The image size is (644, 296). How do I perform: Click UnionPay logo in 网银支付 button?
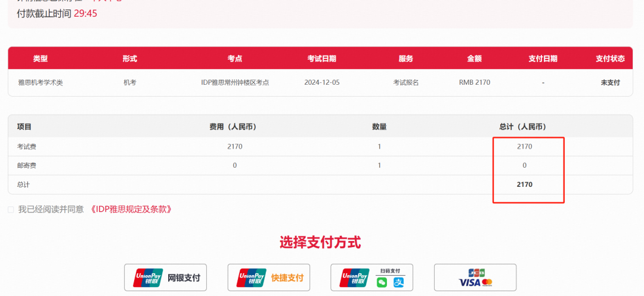coord(148,278)
